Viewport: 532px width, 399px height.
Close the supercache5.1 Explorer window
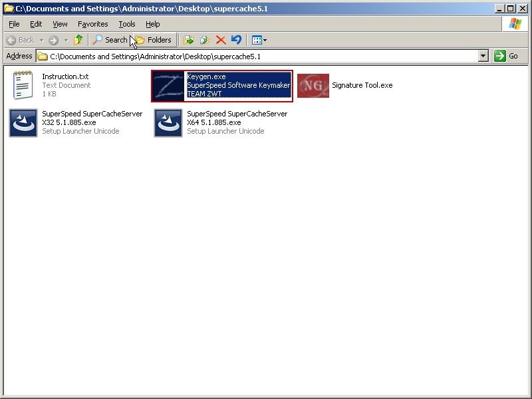pyautogui.click(x=523, y=9)
